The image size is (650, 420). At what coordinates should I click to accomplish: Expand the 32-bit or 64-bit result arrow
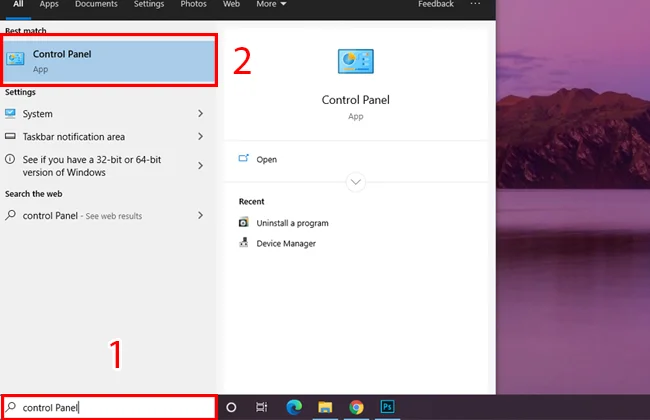pos(201,165)
